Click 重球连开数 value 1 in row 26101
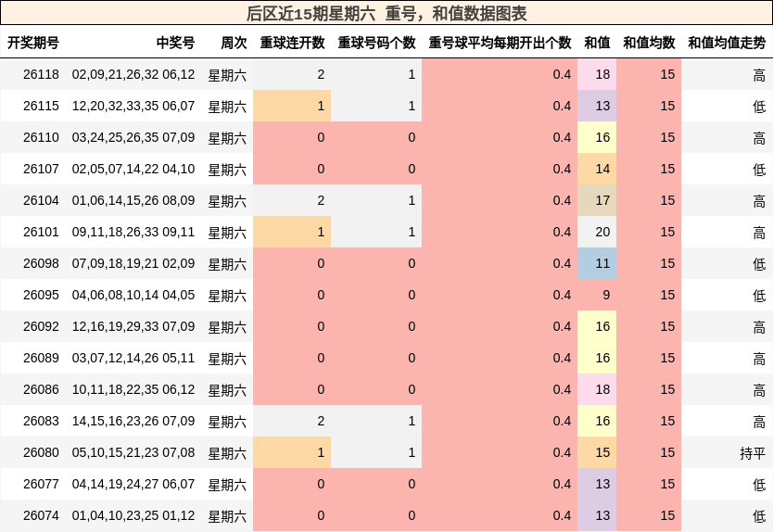This screenshot has height=532, width=773. [292, 233]
